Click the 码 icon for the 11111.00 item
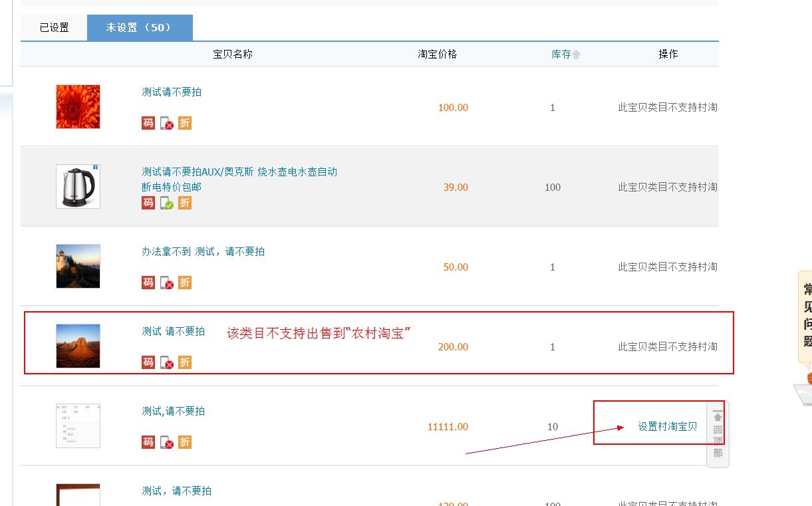This screenshot has height=506, width=812. [148, 442]
